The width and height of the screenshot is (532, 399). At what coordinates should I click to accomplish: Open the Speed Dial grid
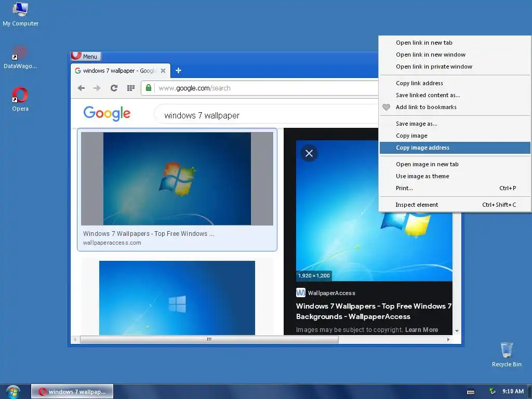coord(130,88)
